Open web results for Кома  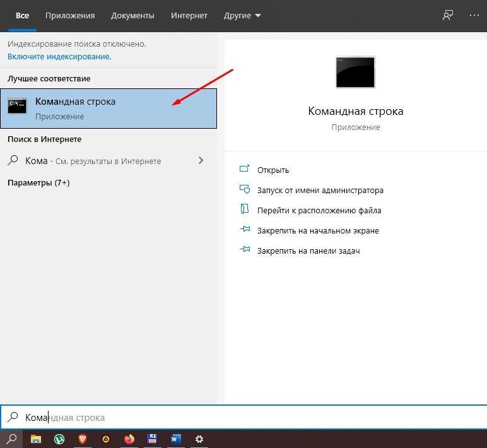click(x=109, y=161)
